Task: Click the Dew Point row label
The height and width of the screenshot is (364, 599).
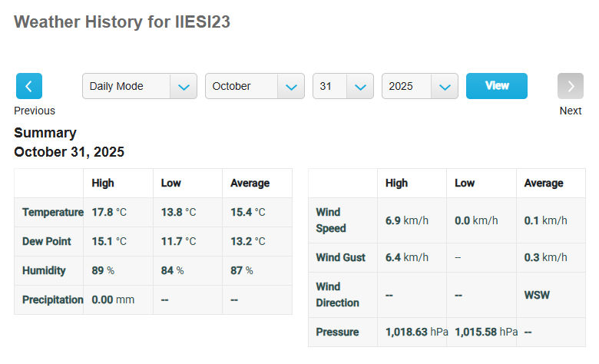Action: 46,242
